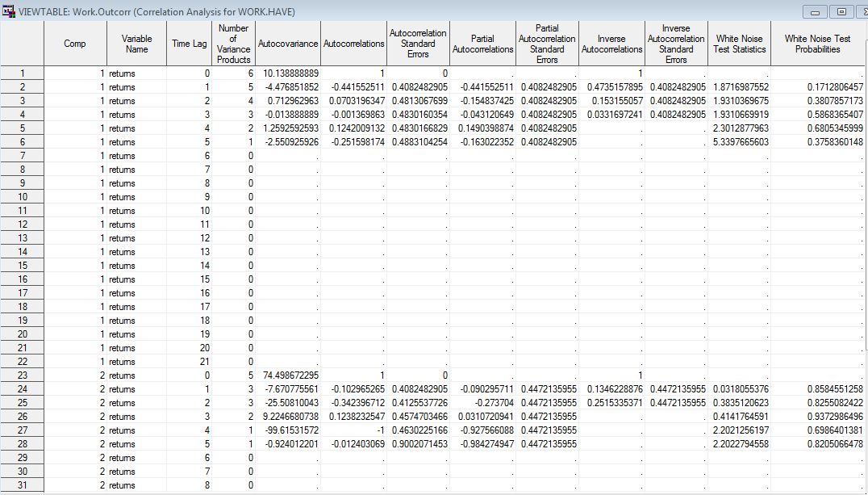Click white noise statistic 0.0318055376

tap(739, 389)
